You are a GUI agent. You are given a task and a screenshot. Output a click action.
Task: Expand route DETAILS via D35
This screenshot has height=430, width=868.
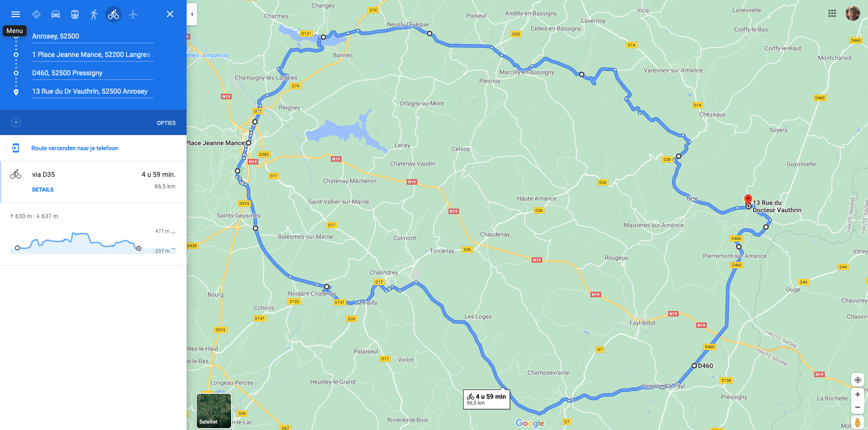pyautogui.click(x=43, y=190)
